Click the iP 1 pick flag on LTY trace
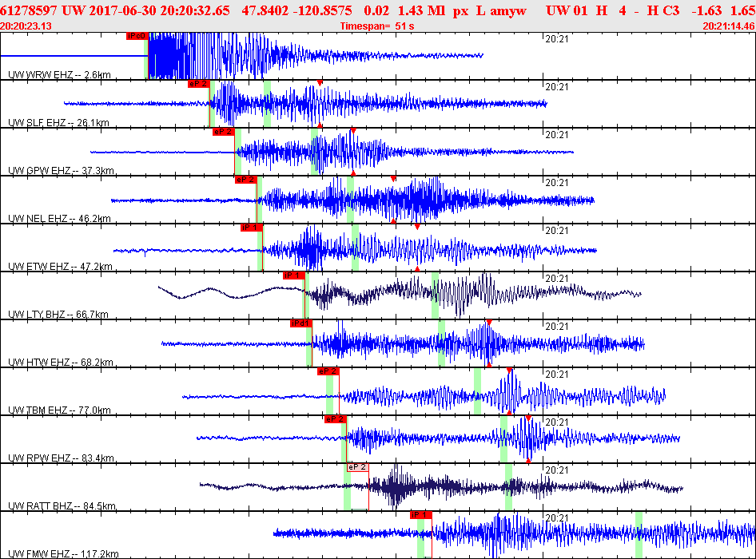This screenshot has height=559, width=756. click(x=294, y=276)
